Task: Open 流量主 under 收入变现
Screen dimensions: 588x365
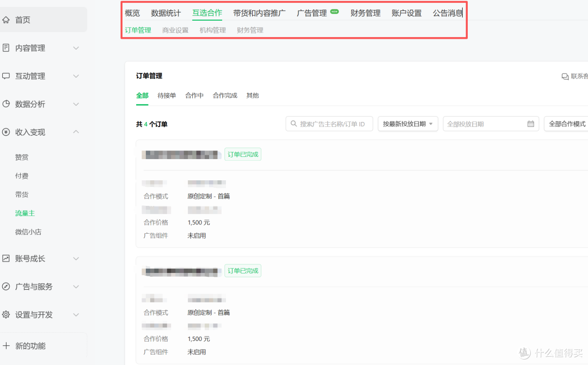Action: coord(24,213)
